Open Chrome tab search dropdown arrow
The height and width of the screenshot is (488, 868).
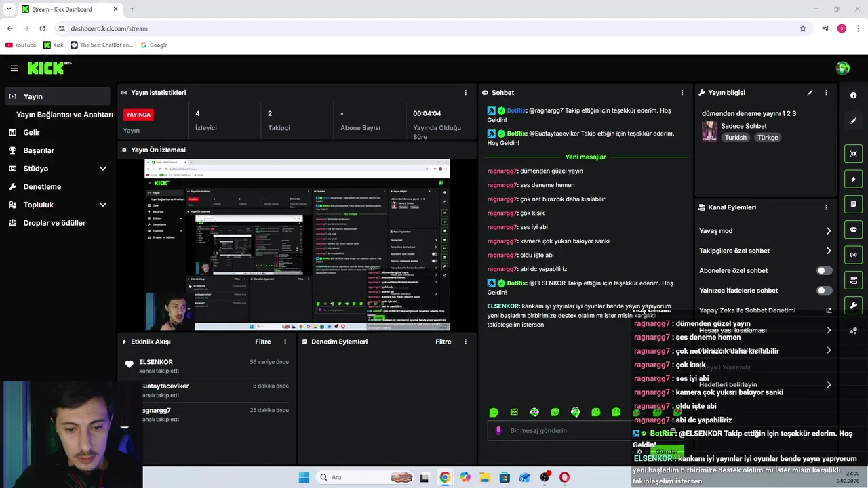point(9,9)
